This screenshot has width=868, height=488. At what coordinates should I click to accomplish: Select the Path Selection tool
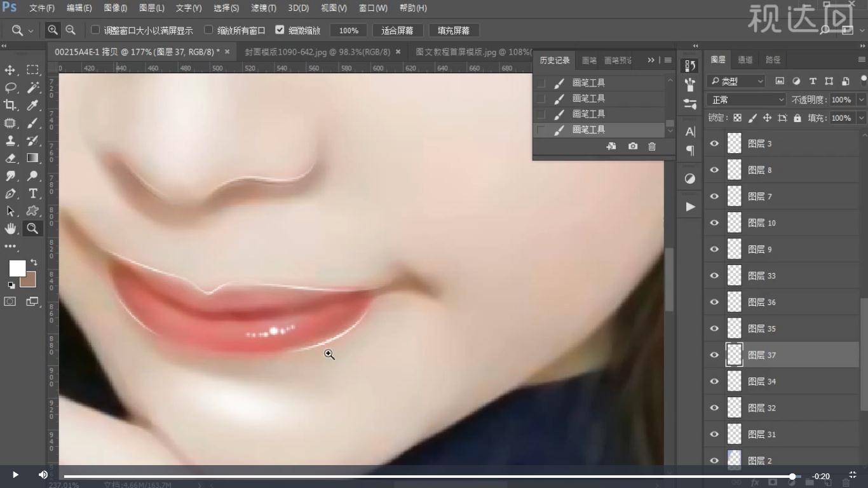(x=10, y=211)
